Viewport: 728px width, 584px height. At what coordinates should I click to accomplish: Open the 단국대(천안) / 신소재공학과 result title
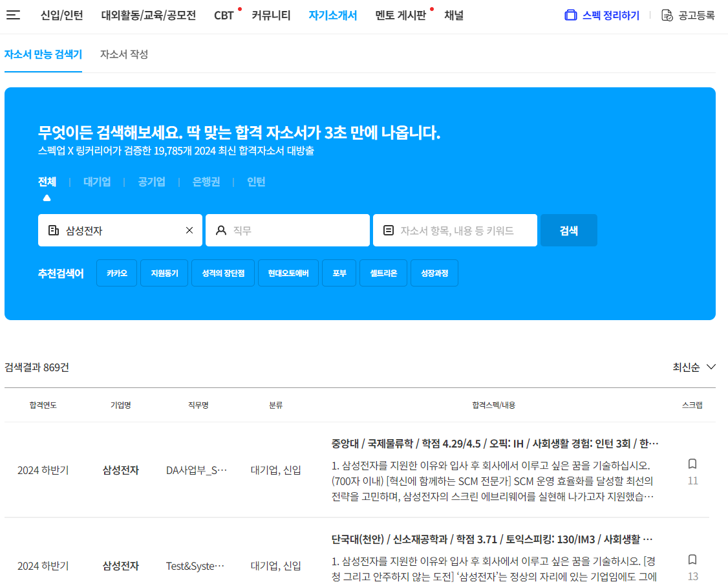(492, 539)
